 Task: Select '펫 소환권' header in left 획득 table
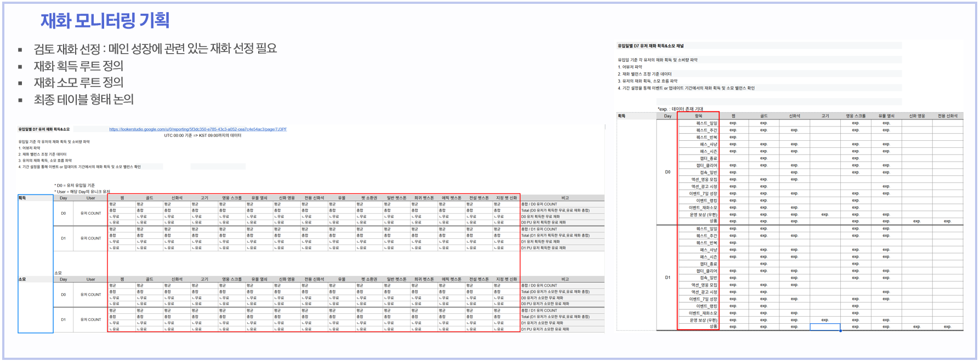369,198
